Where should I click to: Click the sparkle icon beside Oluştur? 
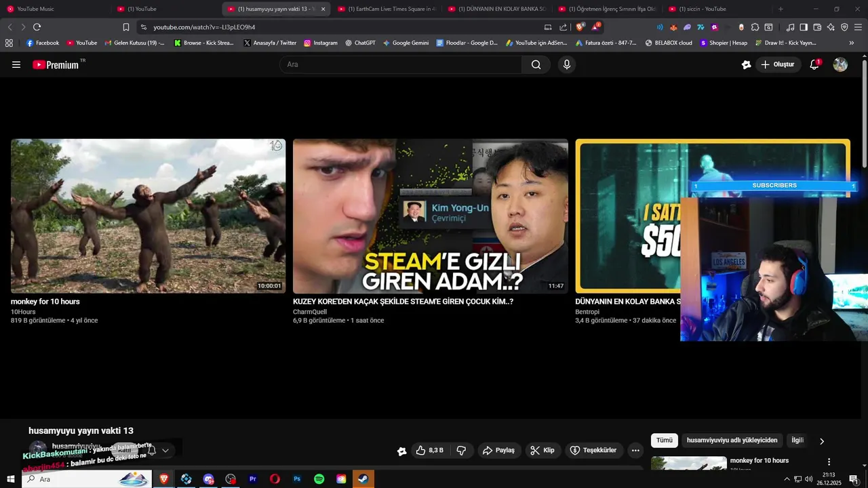click(746, 64)
